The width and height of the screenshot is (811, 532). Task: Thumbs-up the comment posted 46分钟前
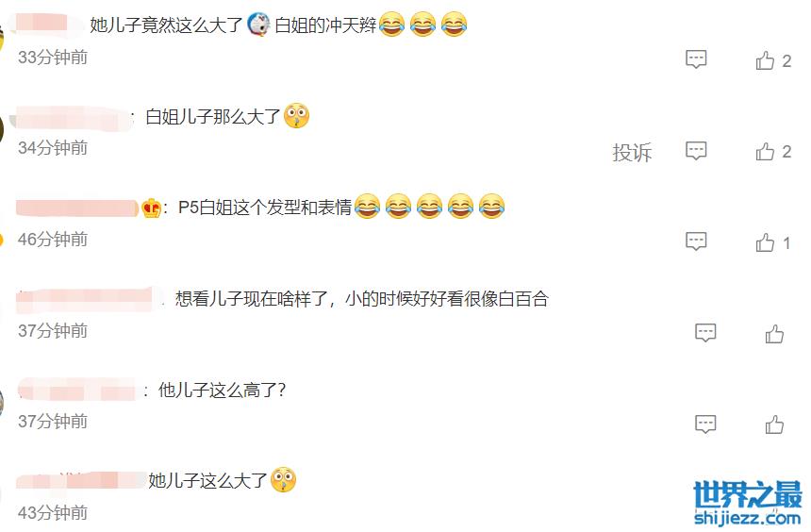point(765,242)
